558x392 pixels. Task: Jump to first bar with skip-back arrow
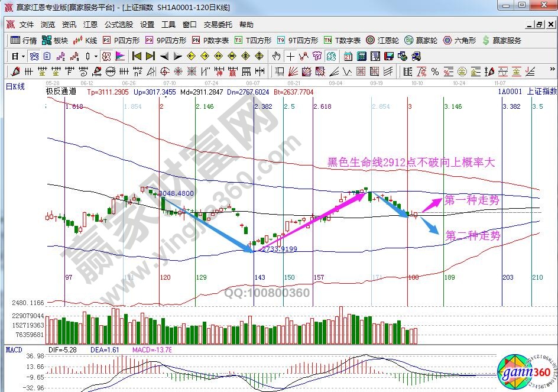coord(137,56)
